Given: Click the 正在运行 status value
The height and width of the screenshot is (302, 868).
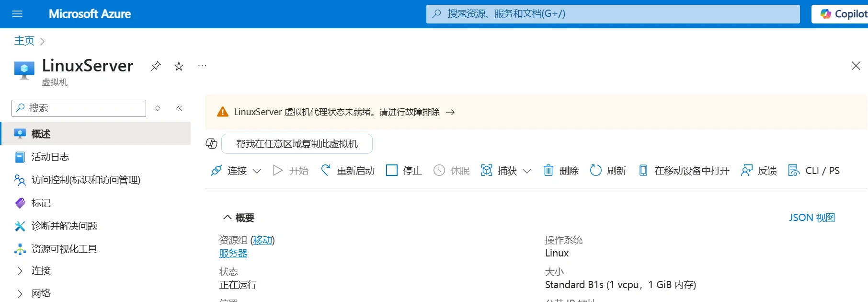Looking at the screenshot, I should tap(238, 285).
